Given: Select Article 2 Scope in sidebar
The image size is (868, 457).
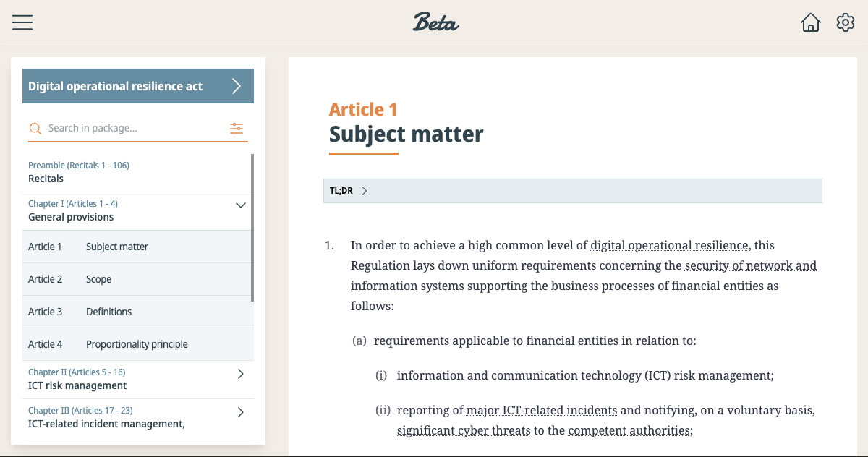Looking at the screenshot, I should coord(99,279).
